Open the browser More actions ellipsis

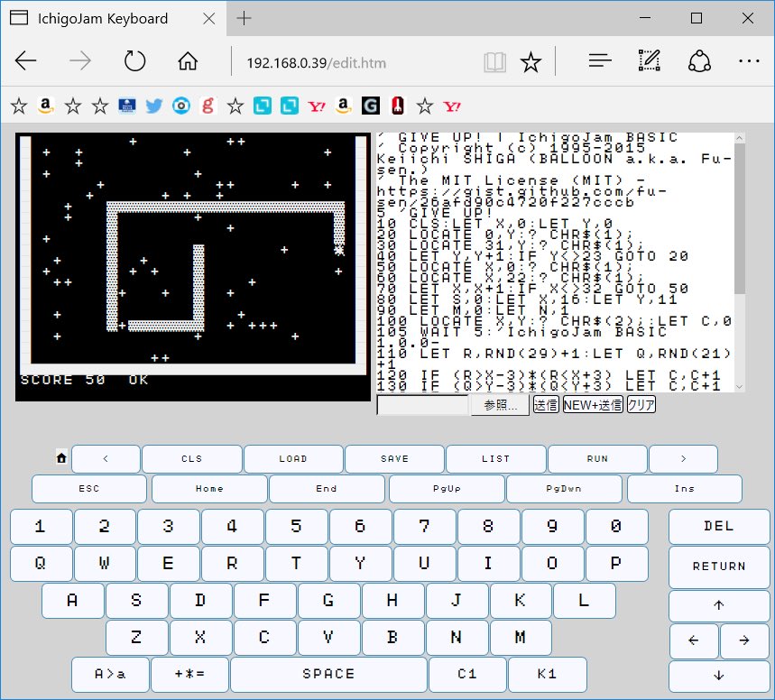tap(749, 61)
